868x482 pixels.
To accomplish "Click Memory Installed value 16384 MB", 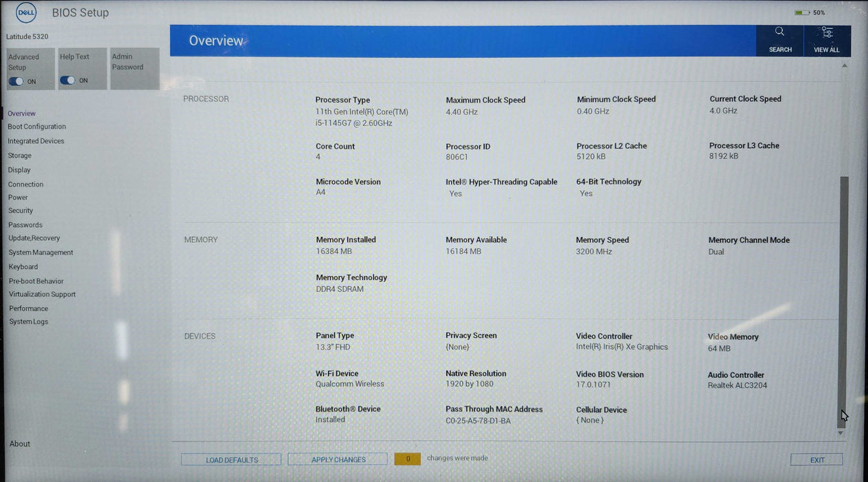I will click(x=334, y=251).
